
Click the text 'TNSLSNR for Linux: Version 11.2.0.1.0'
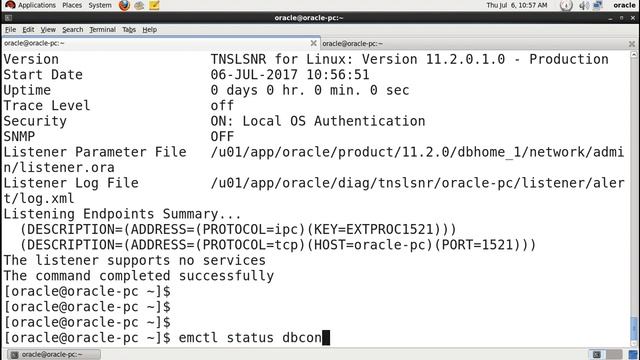(358, 59)
